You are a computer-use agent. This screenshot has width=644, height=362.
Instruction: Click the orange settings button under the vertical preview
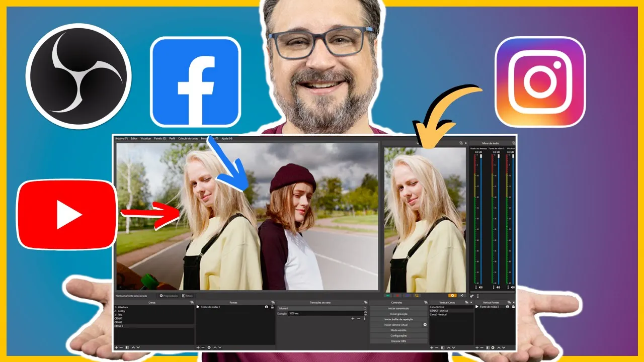(452, 296)
